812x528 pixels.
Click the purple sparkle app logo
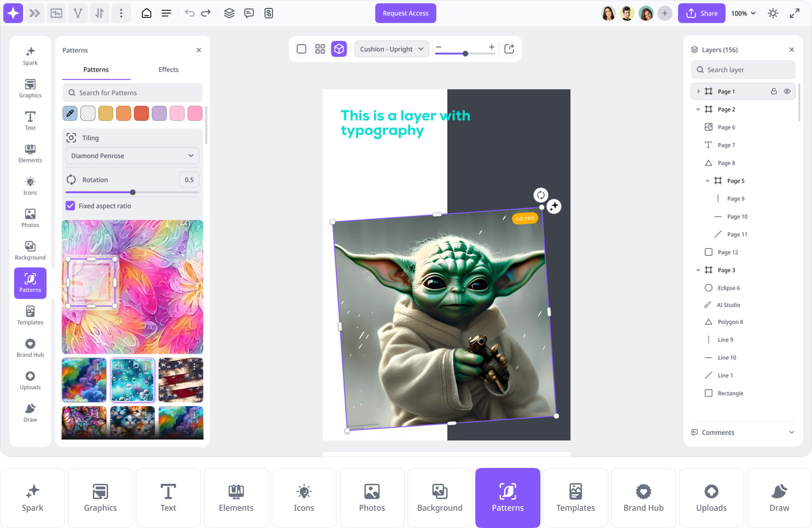[13, 13]
